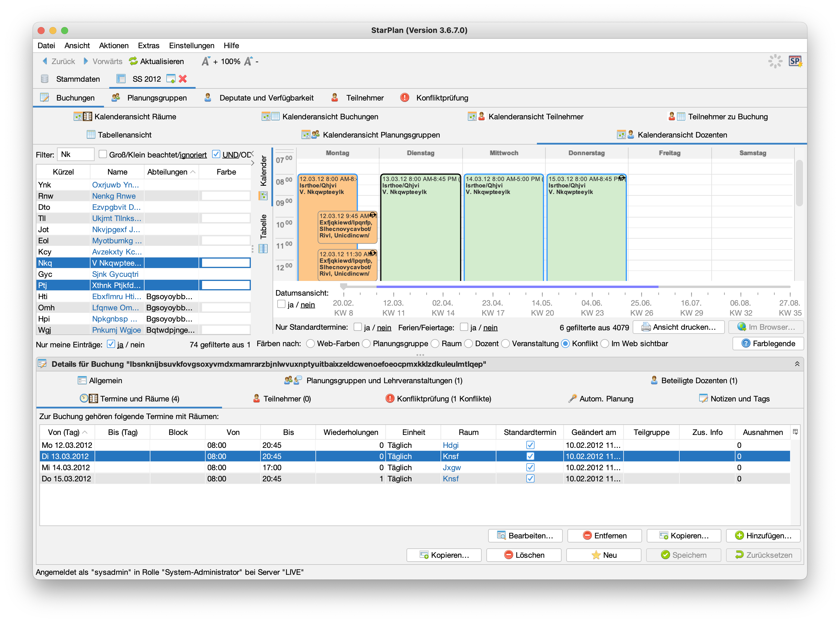Viewport: 840px width, 623px height.
Task: Select the Dozent coloring radio button
Action: [468, 344]
